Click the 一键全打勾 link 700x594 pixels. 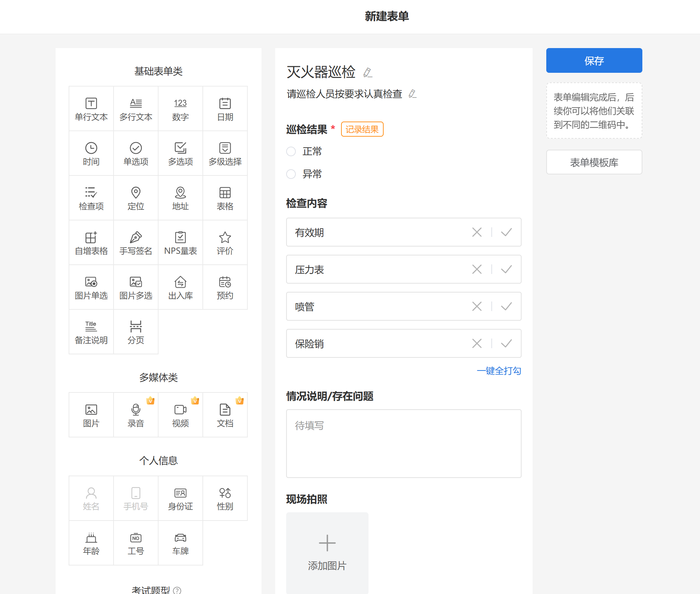point(499,371)
